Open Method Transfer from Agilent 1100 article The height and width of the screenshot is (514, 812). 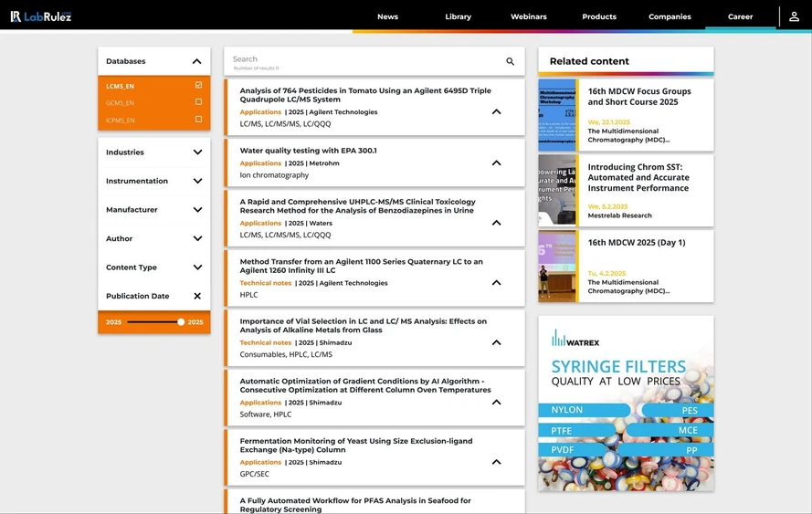pos(361,266)
